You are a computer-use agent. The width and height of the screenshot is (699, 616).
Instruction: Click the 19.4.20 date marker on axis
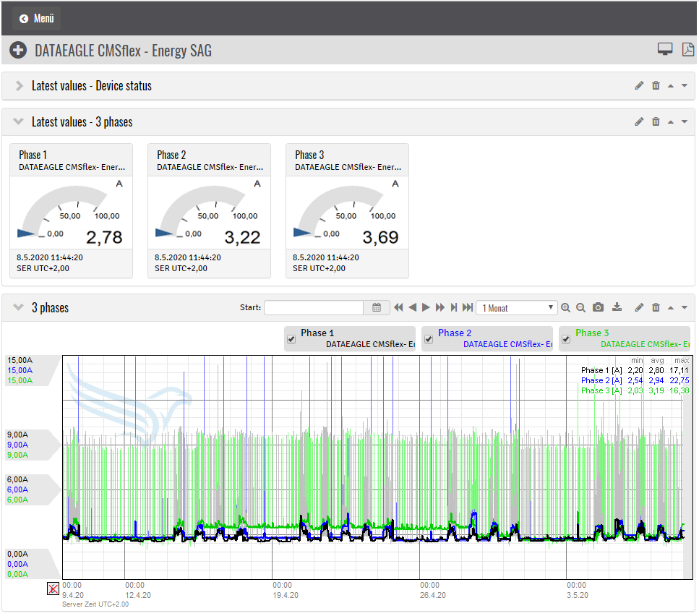[x=286, y=596]
